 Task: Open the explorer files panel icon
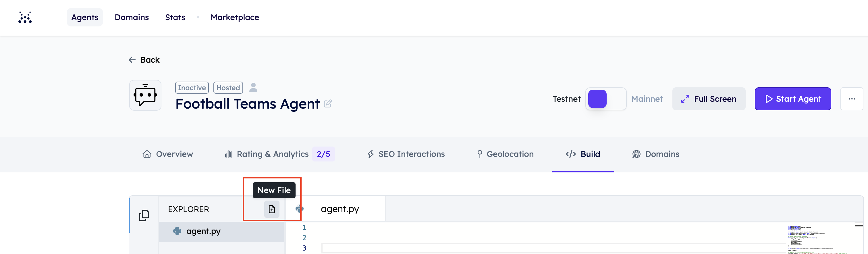(x=144, y=215)
